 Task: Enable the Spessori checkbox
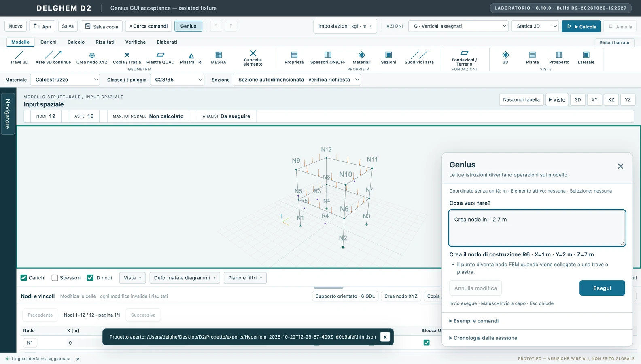(x=55, y=278)
